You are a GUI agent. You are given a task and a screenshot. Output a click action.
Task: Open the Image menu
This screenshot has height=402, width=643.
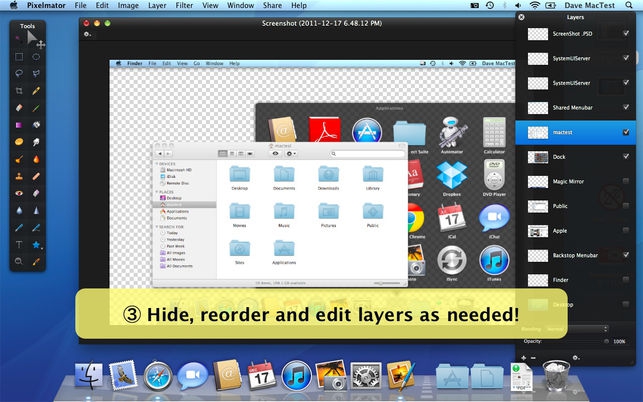[x=128, y=5]
